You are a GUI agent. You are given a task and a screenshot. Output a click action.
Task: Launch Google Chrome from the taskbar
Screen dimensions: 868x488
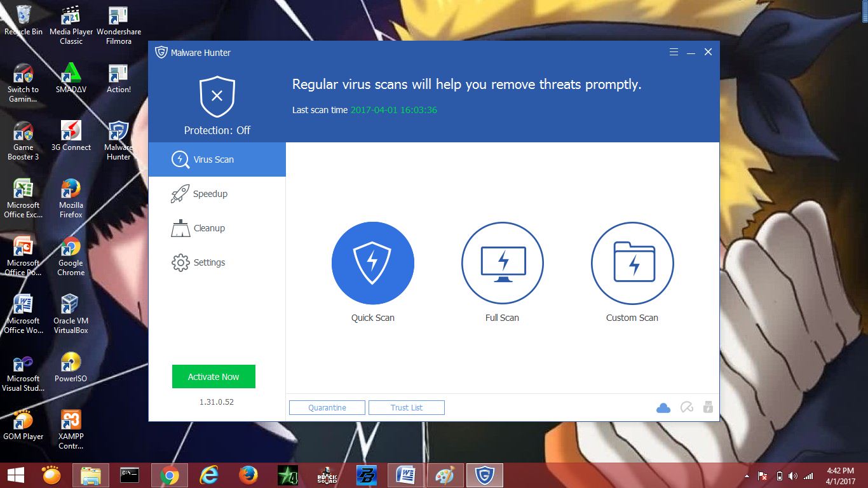click(x=170, y=475)
